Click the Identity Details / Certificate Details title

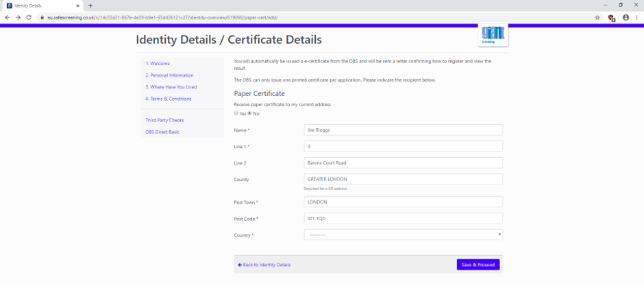(x=228, y=40)
